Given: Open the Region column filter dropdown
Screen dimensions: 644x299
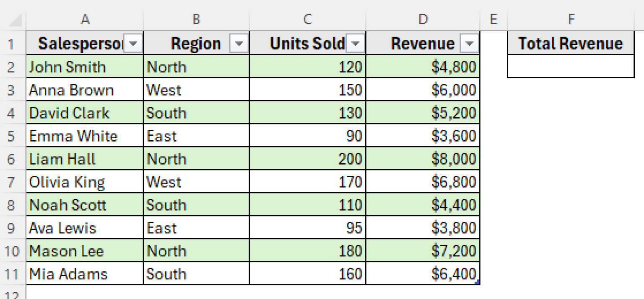Looking at the screenshot, I should tap(239, 44).
